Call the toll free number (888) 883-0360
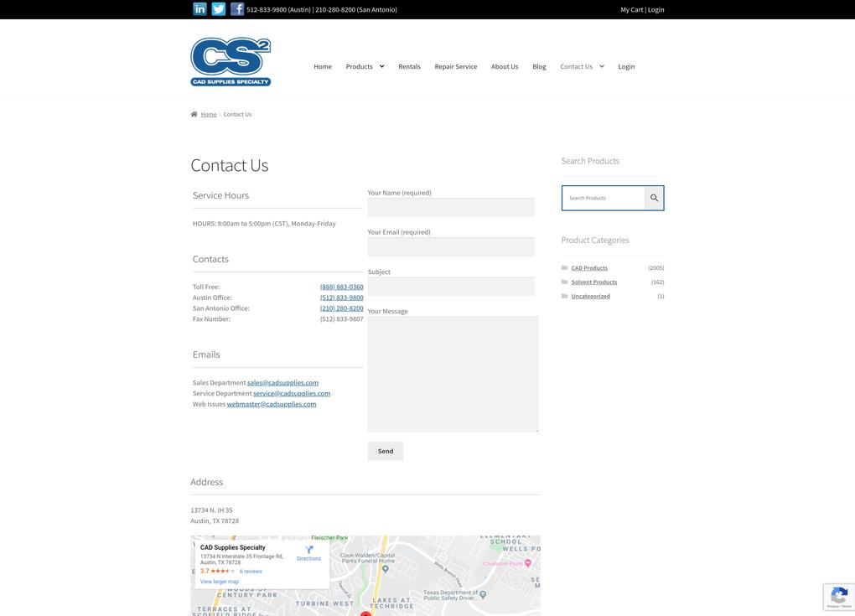 coord(342,287)
